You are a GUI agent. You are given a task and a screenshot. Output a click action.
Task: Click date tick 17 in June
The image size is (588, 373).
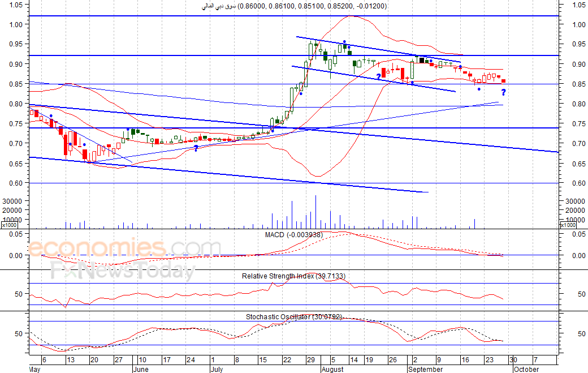(x=167, y=360)
